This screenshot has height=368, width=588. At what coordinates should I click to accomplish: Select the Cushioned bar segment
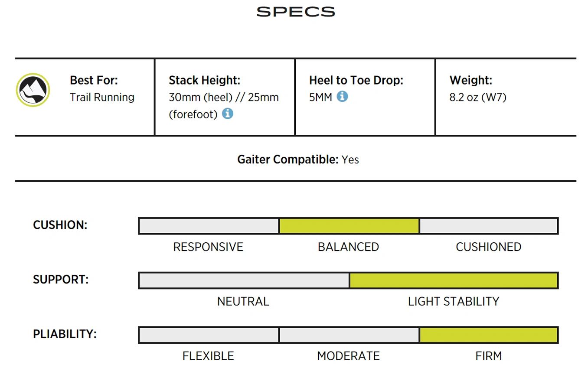[488, 226]
